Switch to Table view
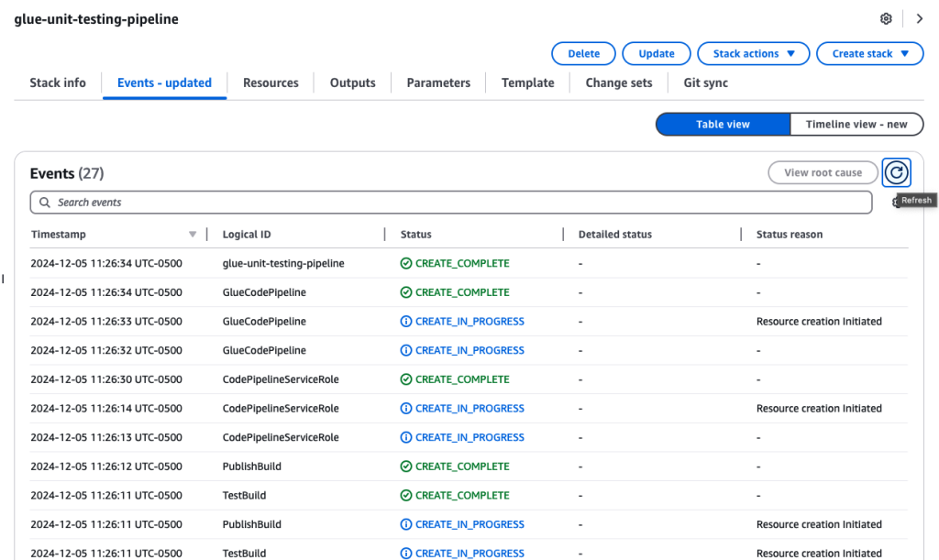 pyautogui.click(x=723, y=124)
